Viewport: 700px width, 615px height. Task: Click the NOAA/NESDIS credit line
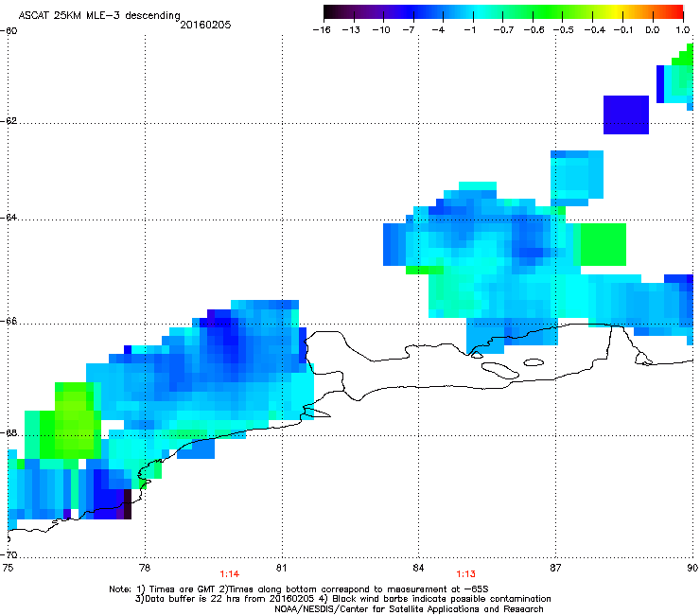(x=409, y=609)
